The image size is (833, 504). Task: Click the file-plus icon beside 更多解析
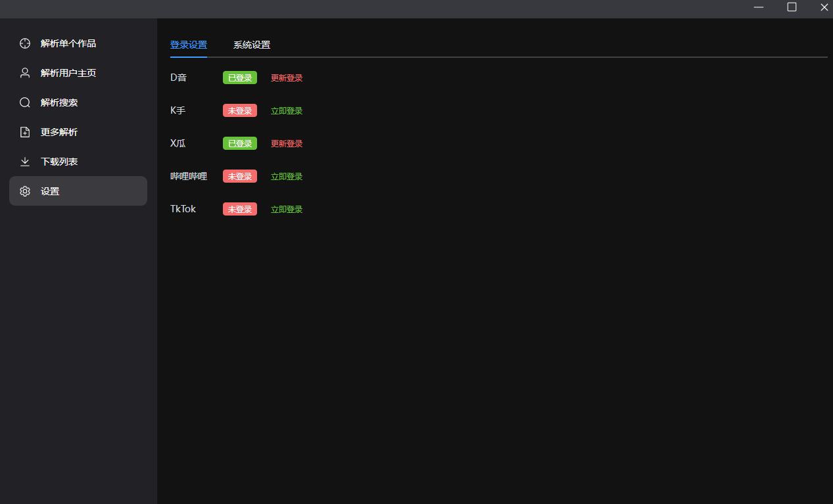pos(25,132)
